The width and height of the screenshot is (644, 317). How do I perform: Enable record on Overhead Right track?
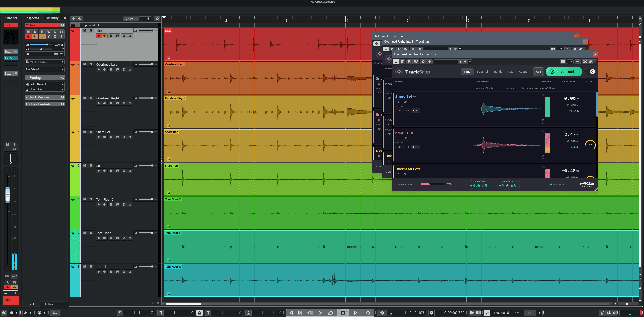tap(99, 103)
